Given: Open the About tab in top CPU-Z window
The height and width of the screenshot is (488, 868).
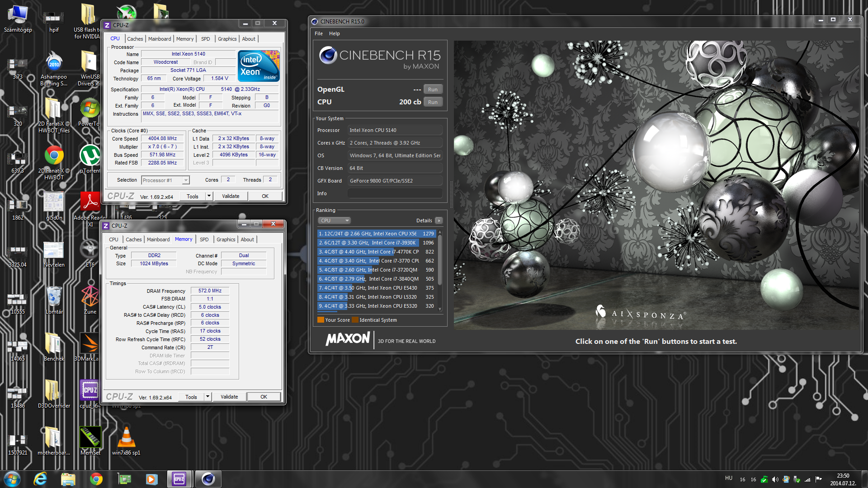Looking at the screenshot, I should [x=249, y=39].
